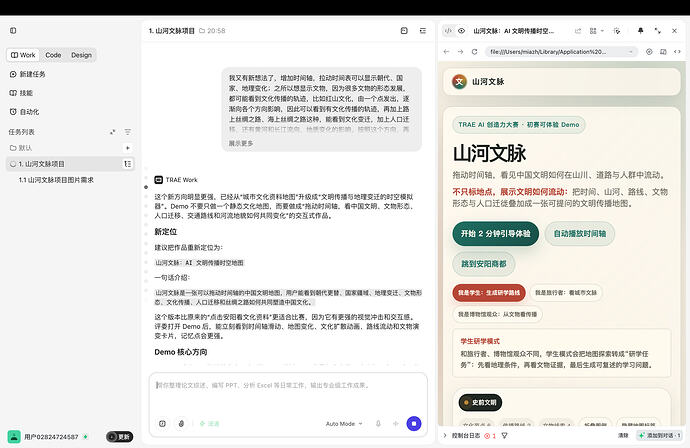Image resolution: width=690 pixels, height=448 pixels.
Task: Pin the preview panel
Action: pos(640,31)
